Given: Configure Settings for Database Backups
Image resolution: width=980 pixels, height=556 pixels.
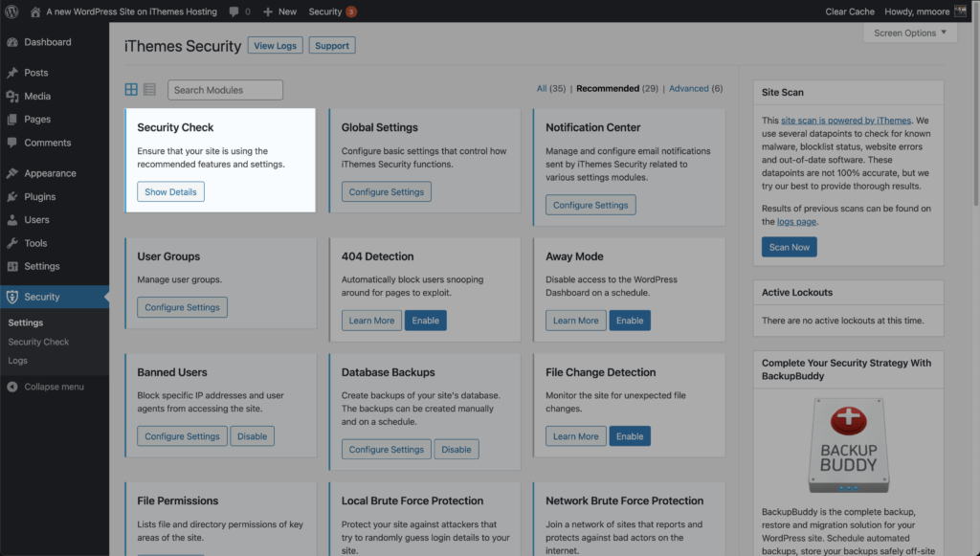Looking at the screenshot, I should pyautogui.click(x=387, y=449).
